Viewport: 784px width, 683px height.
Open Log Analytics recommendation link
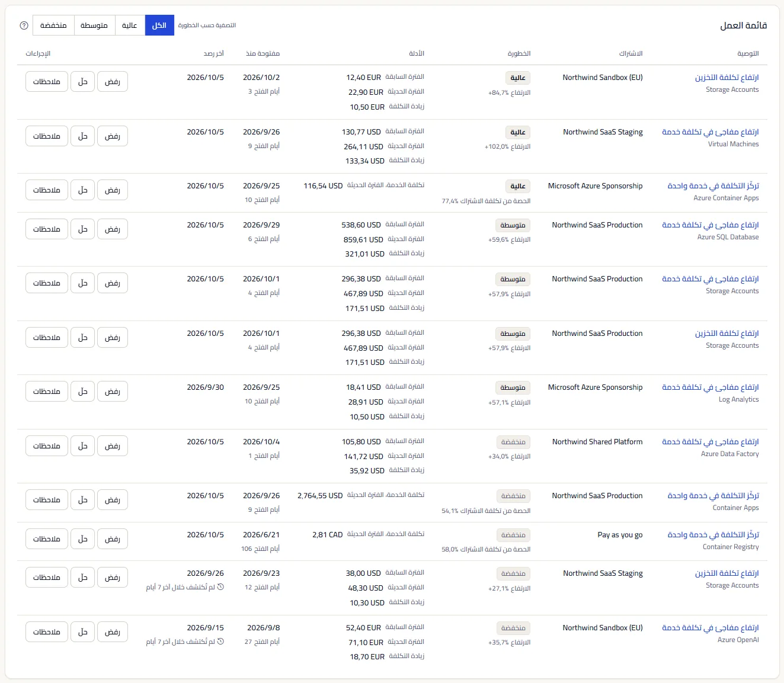click(710, 387)
